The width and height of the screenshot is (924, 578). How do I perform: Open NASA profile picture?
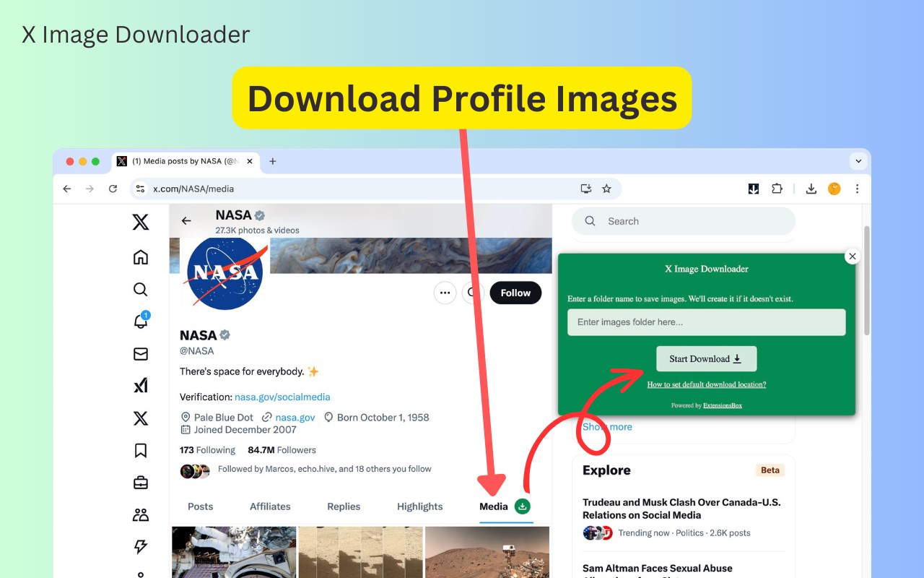[225, 272]
